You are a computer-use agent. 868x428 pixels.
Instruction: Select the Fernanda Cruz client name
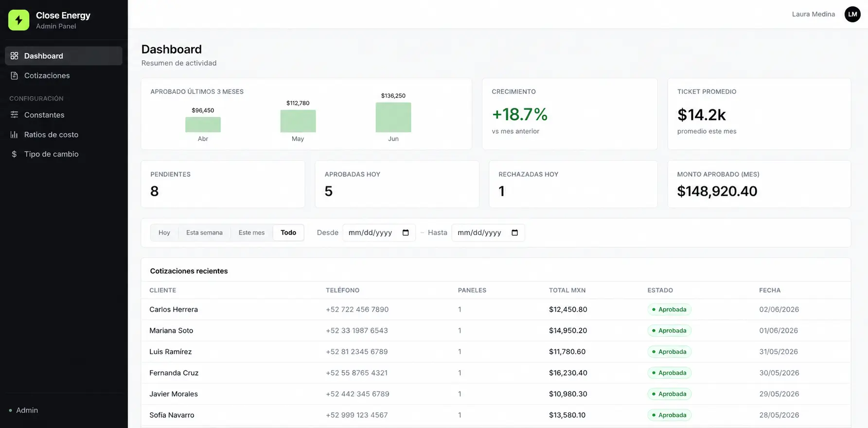(x=174, y=373)
